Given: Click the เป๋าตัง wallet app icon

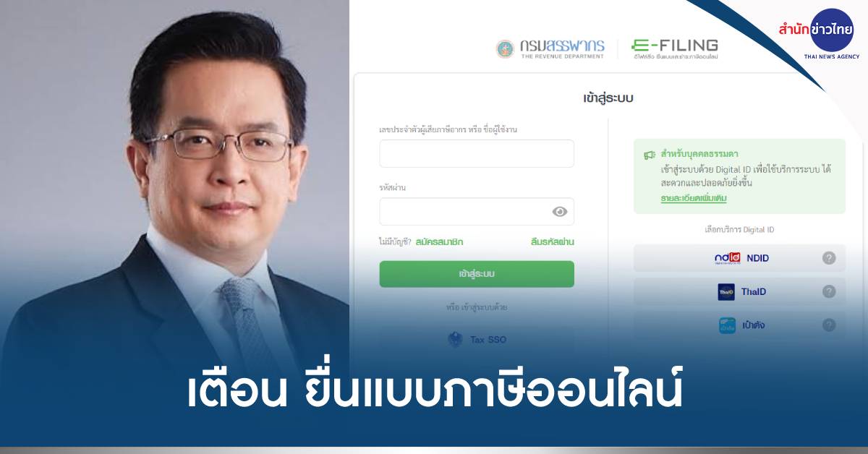Looking at the screenshot, I should coord(727,325).
